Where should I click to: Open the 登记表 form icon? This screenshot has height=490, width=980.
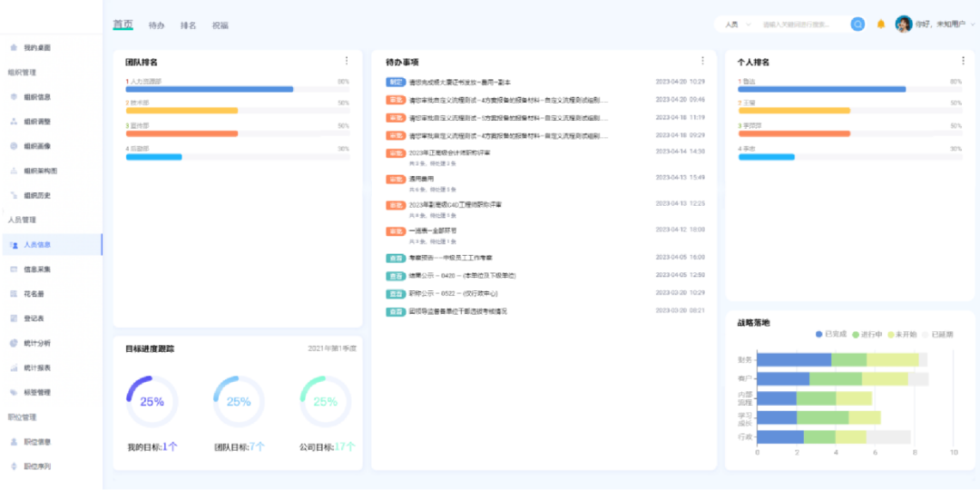click(x=14, y=318)
